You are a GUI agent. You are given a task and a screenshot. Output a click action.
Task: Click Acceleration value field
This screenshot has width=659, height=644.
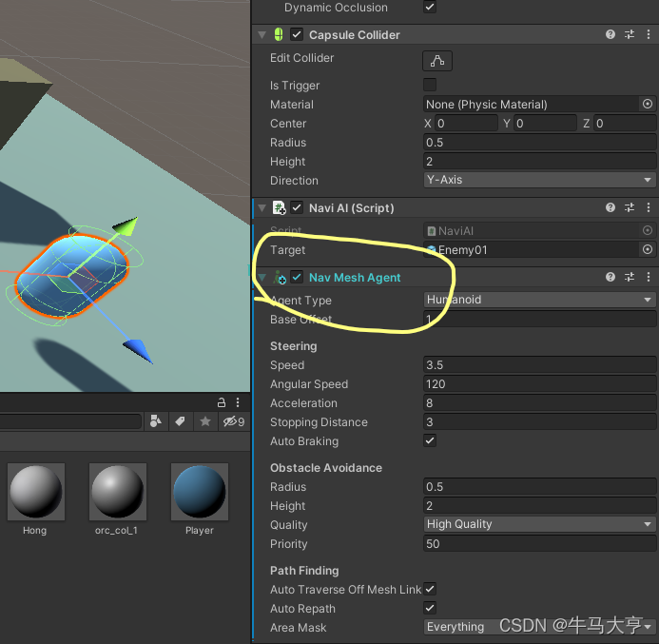click(539, 402)
